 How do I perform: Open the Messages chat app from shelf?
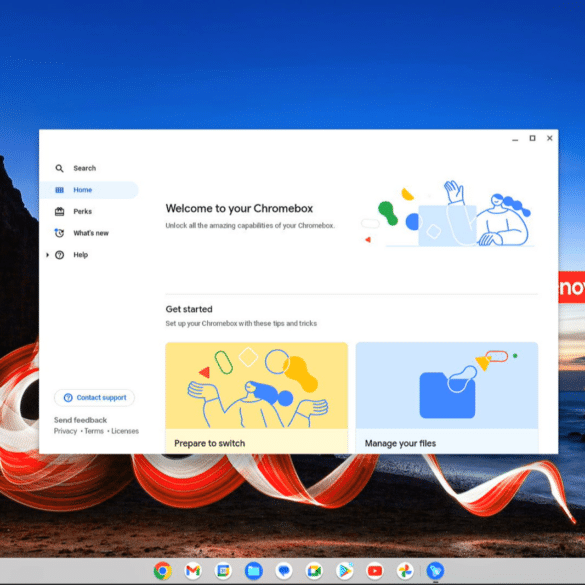(284, 571)
